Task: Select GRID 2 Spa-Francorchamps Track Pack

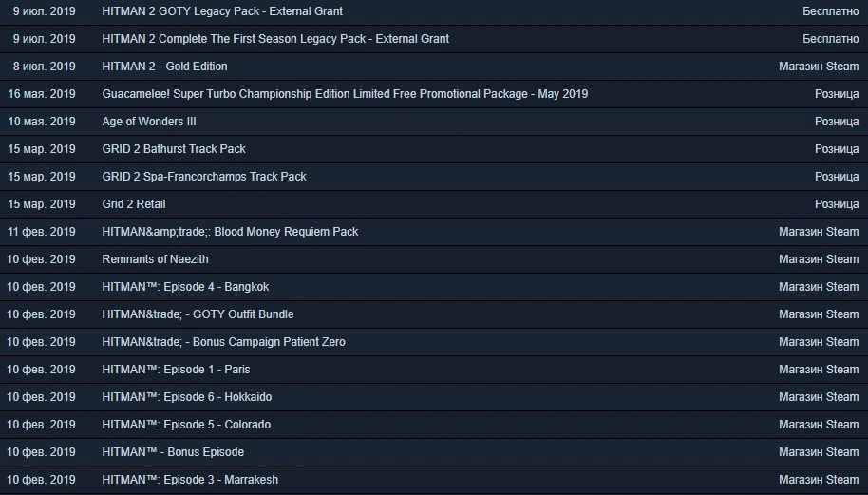Action: click(204, 177)
